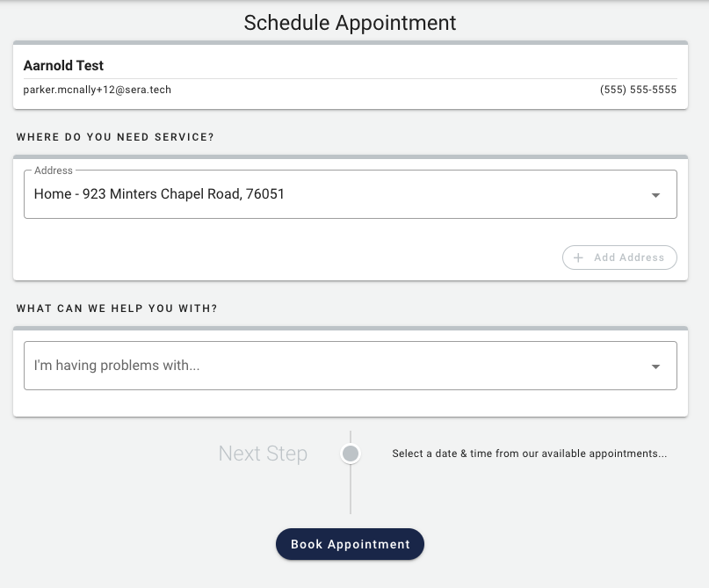Viewport: 709px width, 588px height.
Task: Open the problems dropdown arrow
Action: [655, 367]
